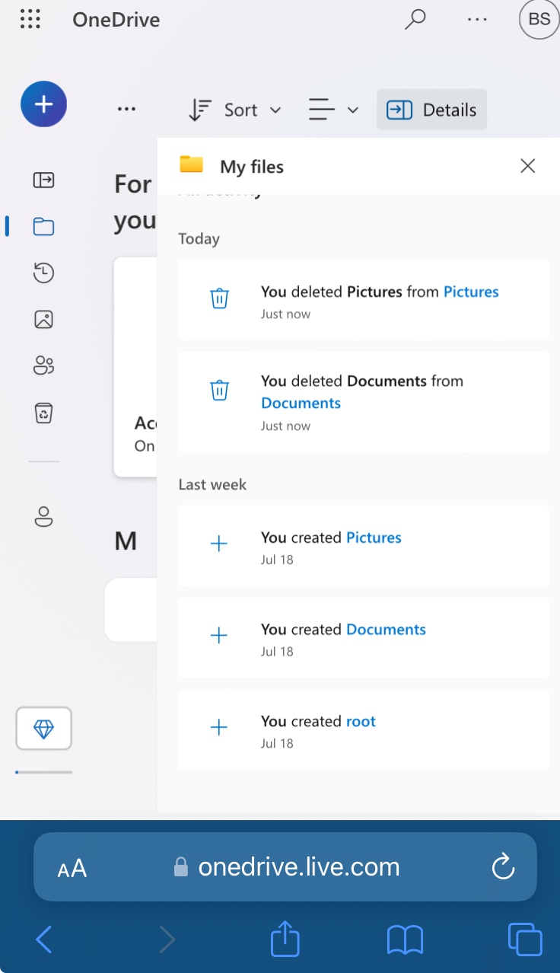Click plus icon of created Pictures activity

219,544
